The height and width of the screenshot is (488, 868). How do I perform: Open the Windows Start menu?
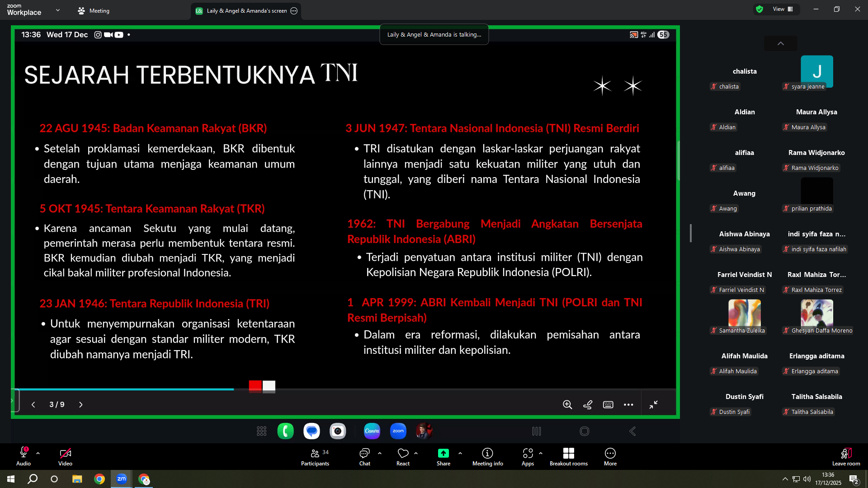(11, 479)
